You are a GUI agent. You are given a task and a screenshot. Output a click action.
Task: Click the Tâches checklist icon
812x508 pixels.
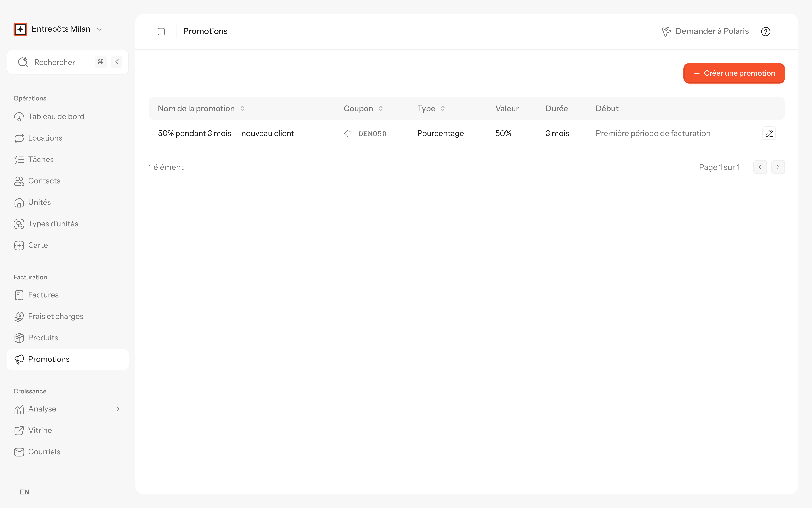click(19, 160)
